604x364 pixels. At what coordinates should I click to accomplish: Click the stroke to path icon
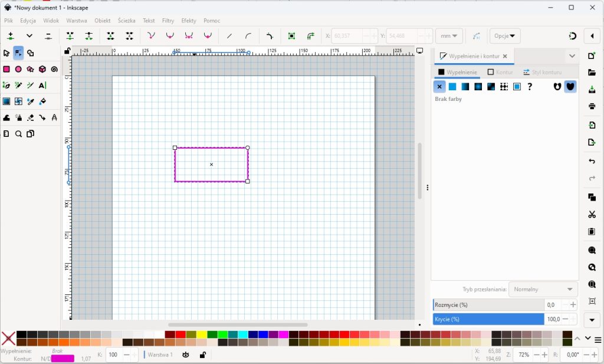[x=310, y=36]
